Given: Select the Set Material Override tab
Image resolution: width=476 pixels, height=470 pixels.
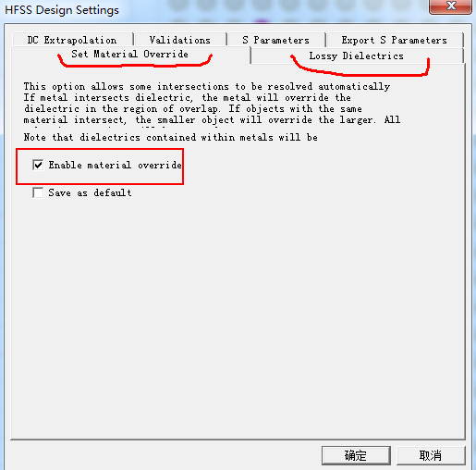Looking at the screenshot, I should click(x=130, y=55).
